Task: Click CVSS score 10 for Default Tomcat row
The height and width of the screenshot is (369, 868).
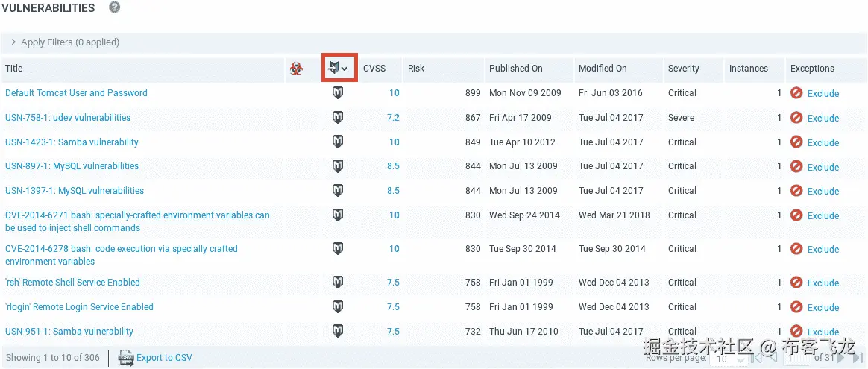Action: point(394,93)
